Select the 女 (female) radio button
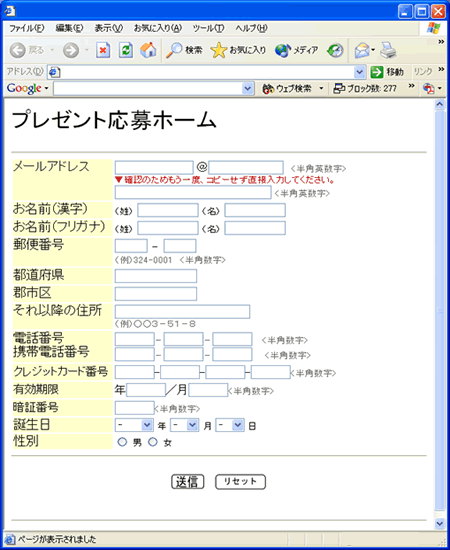The height and width of the screenshot is (550, 450). click(153, 442)
